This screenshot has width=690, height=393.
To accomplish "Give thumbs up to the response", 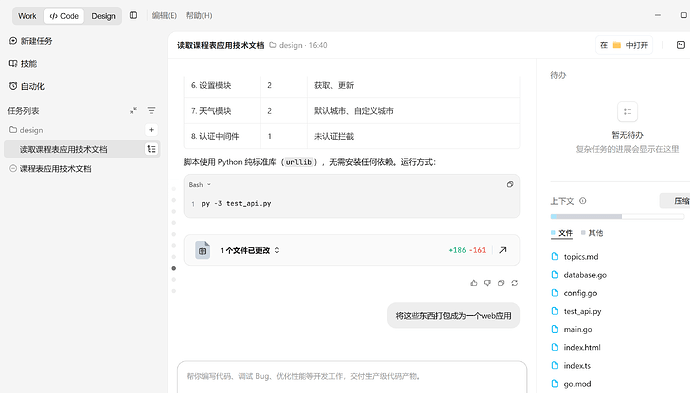I will (x=473, y=283).
